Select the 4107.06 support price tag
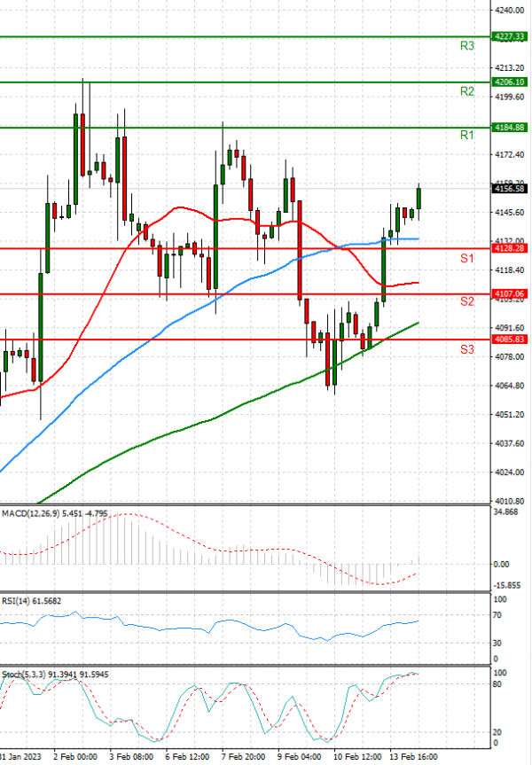The height and width of the screenshot is (765, 532). (510, 293)
